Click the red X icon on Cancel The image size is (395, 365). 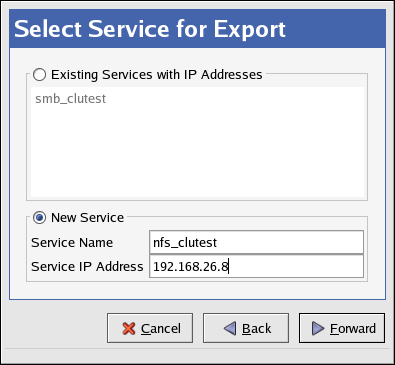(x=129, y=329)
